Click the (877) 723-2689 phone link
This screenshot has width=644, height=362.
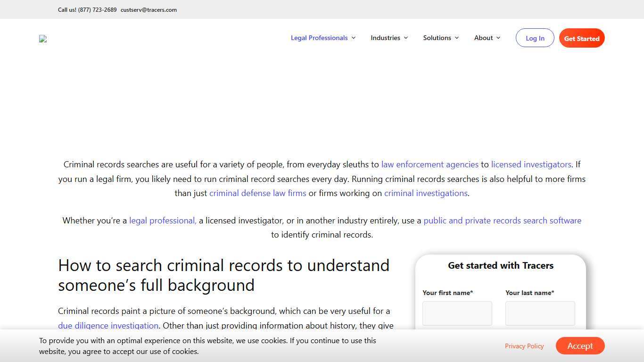coord(98,9)
